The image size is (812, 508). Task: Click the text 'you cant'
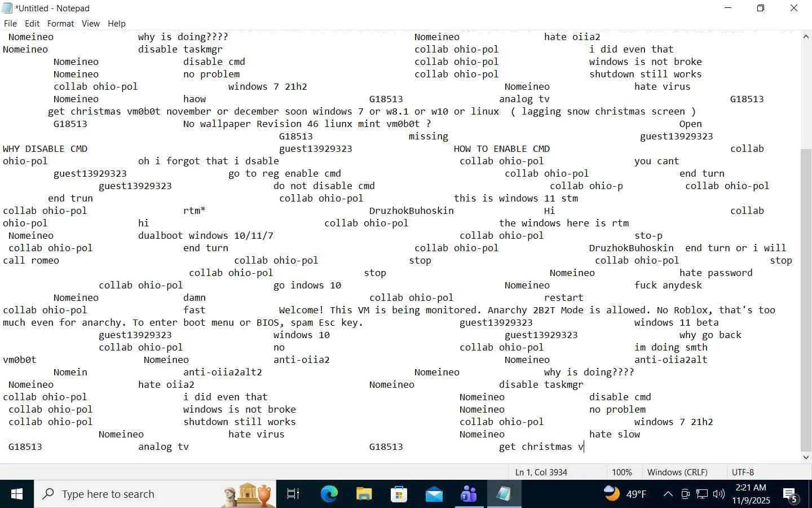[657, 161]
